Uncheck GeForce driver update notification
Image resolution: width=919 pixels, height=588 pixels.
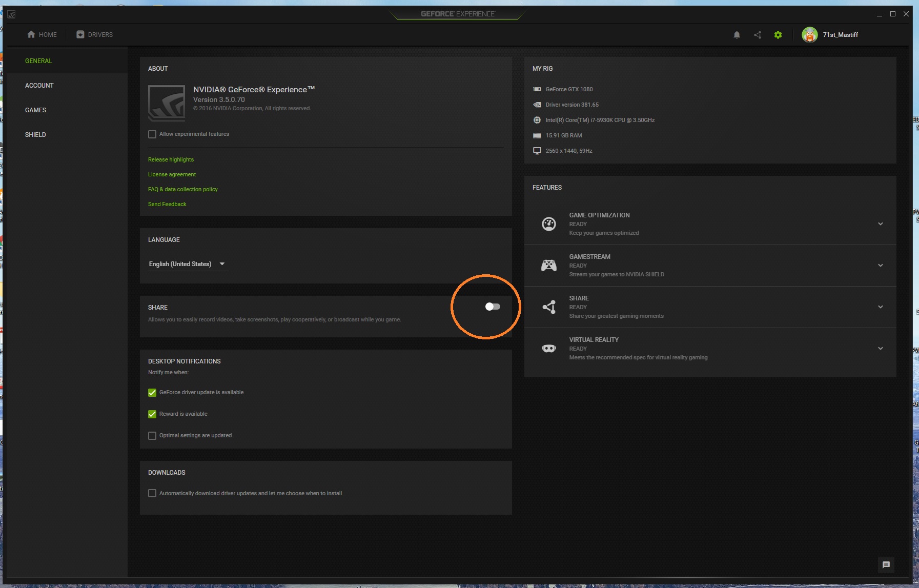[x=152, y=393]
